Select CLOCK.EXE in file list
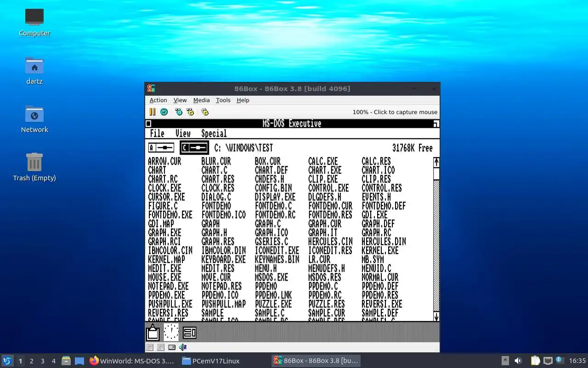Screen dimensions: 588x368 164,188
